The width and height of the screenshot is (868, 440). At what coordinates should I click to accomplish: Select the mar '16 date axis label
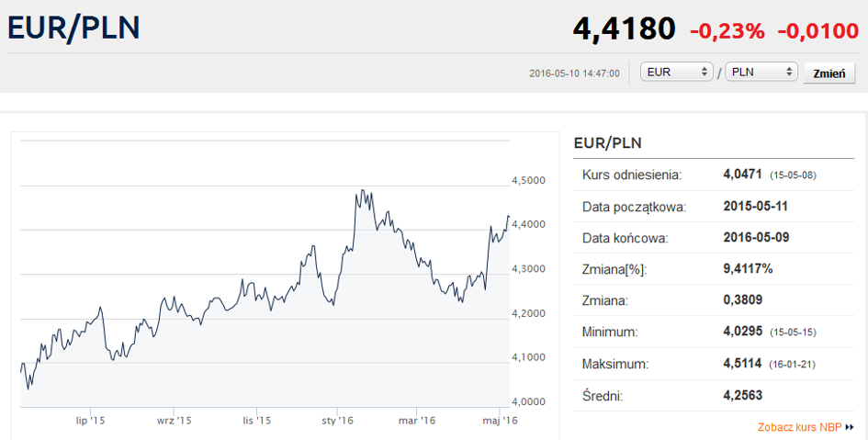(x=417, y=421)
